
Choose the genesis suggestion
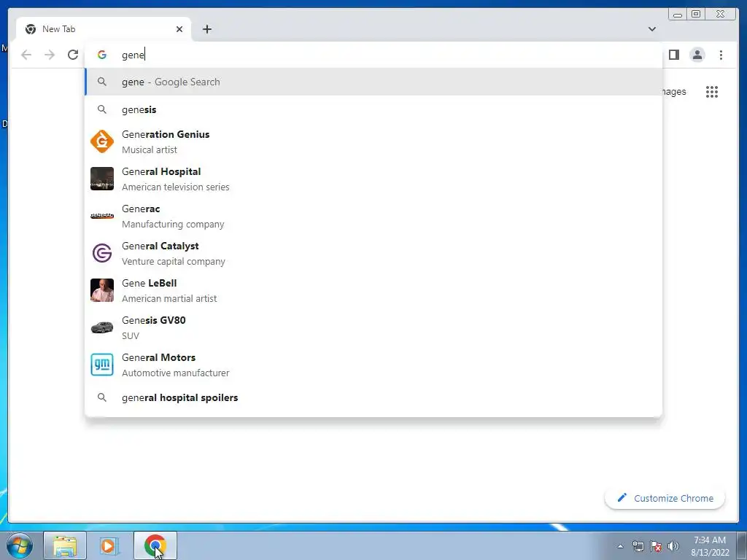point(373,109)
